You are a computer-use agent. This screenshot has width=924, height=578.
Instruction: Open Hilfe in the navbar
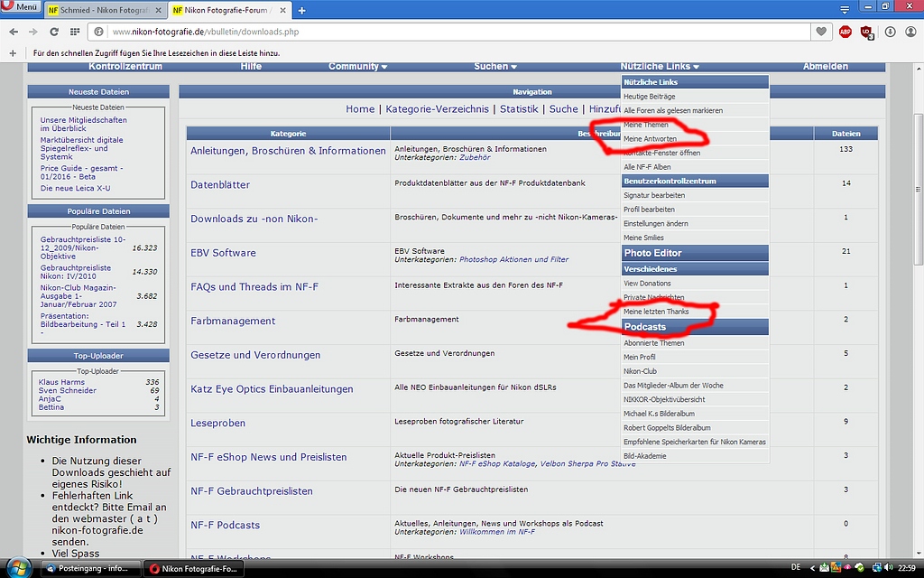pyautogui.click(x=251, y=66)
